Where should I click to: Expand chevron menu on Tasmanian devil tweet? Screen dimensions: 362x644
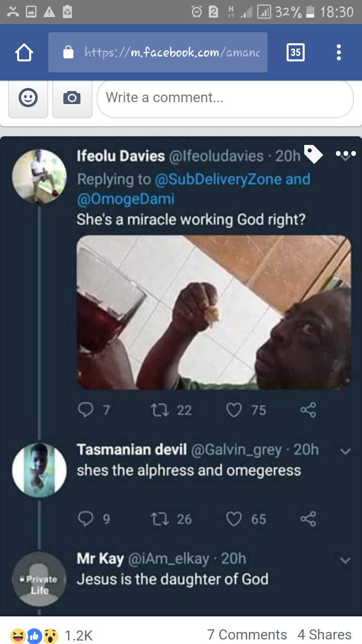(x=345, y=451)
